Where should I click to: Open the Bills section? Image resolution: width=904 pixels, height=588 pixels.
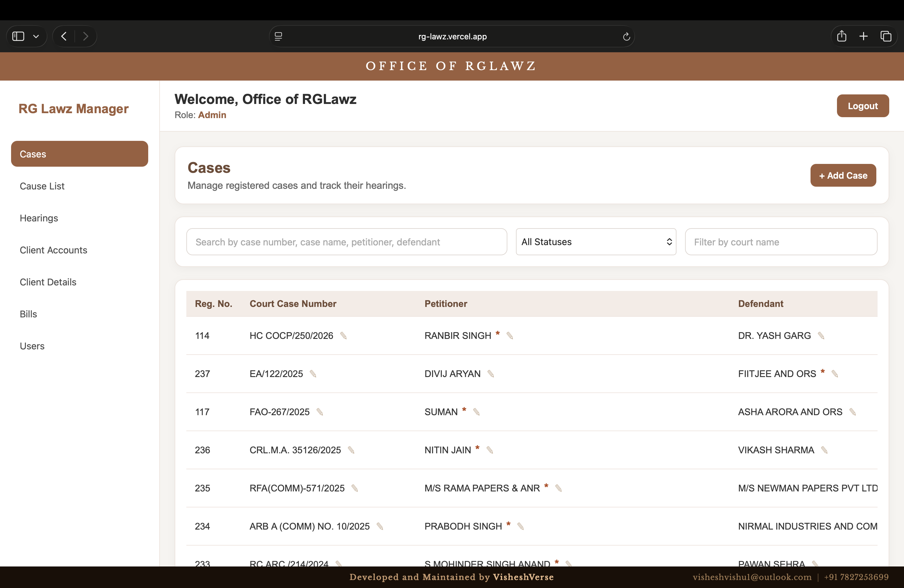pos(28,314)
